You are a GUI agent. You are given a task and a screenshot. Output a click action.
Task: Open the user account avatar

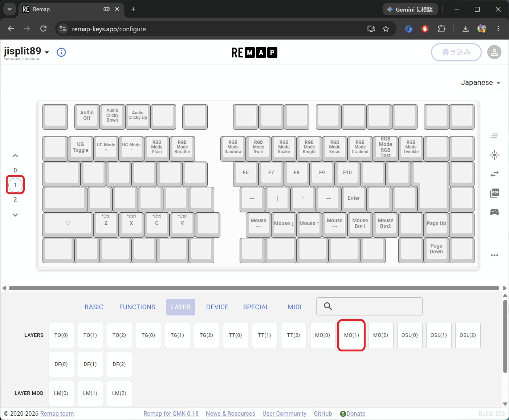pos(494,52)
